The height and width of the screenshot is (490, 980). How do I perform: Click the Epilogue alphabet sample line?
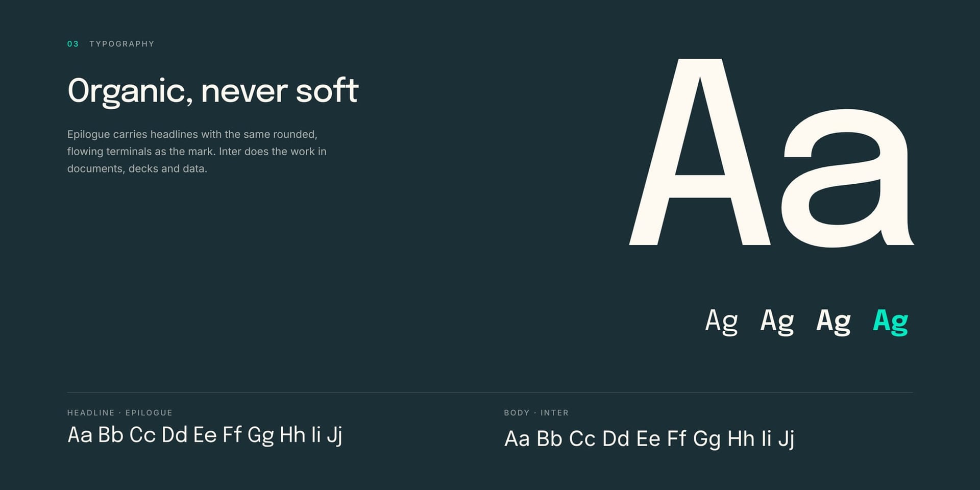(x=205, y=435)
